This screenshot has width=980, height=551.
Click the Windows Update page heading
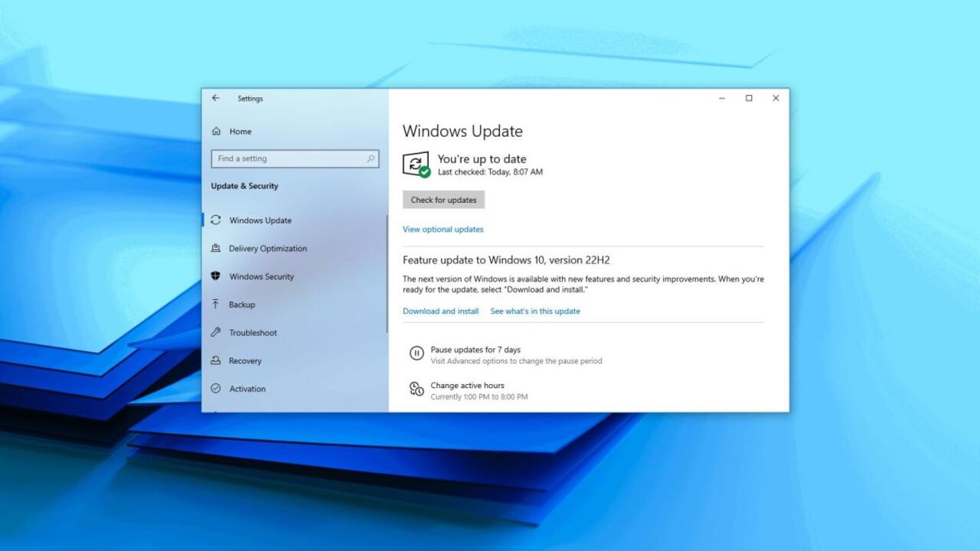462,132
